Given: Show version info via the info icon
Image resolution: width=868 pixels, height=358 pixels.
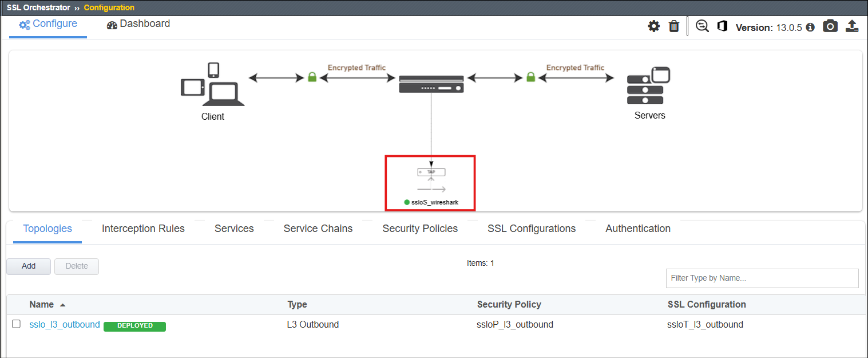Looking at the screenshot, I should tap(810, 27).
